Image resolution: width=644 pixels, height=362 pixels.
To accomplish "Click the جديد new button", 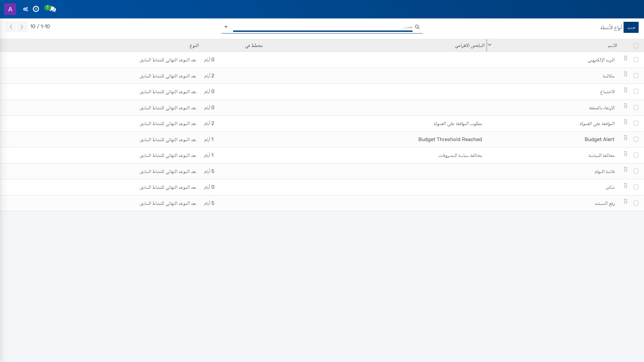I will click(631, 27).
